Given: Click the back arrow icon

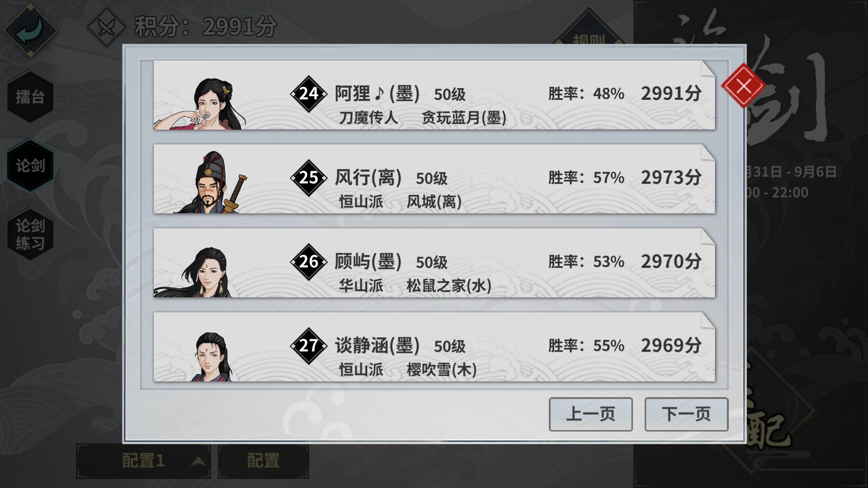Looking at the screenshot, I should (30, 30).
